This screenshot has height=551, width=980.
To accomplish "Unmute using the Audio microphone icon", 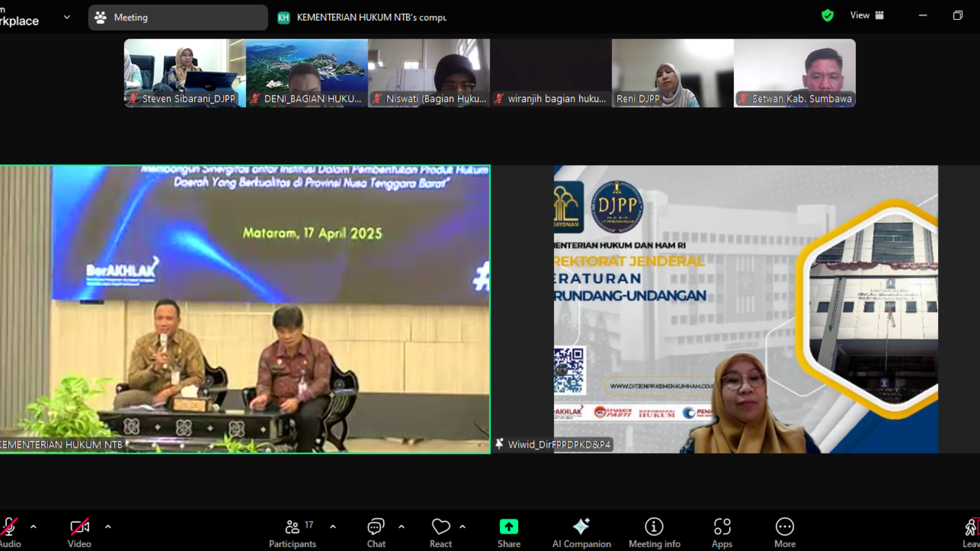I will (9, 527).
